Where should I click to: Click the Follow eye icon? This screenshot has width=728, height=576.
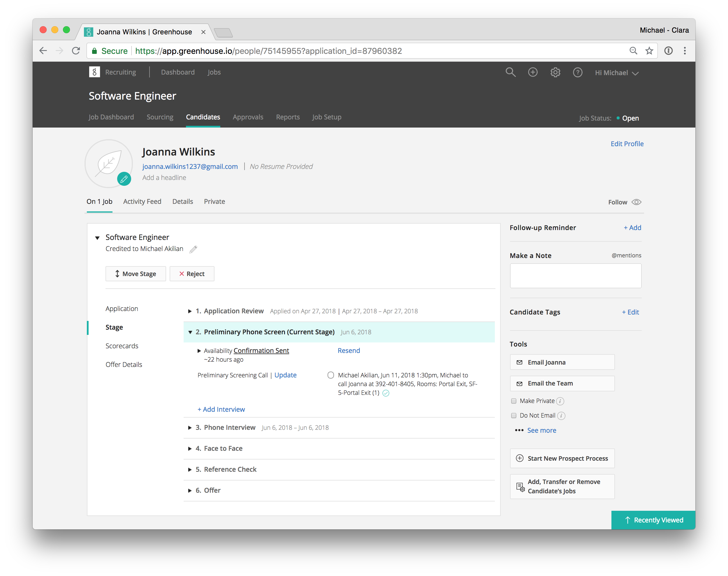pos(636,202)
